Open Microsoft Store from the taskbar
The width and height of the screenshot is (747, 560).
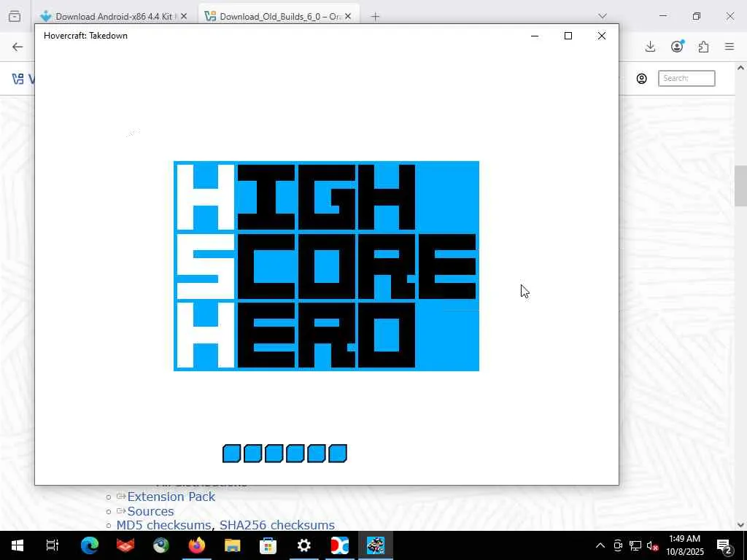[x=268, y=545]
